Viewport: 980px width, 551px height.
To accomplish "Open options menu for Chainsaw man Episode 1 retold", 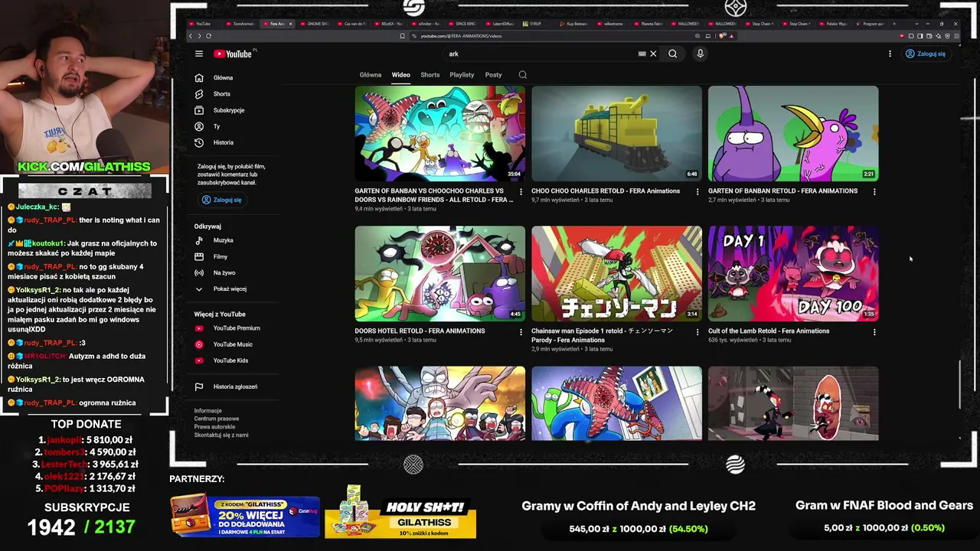I will click(697, 331).
